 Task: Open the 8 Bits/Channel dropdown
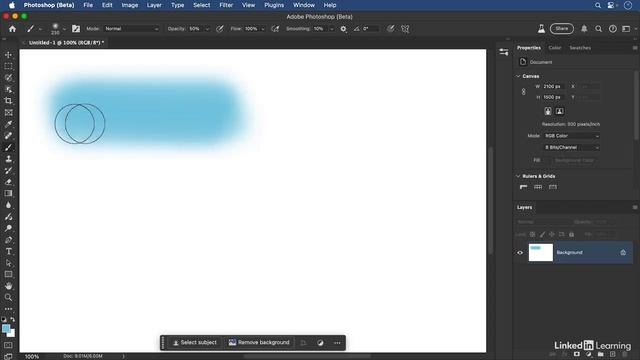(x=572, y=147)
